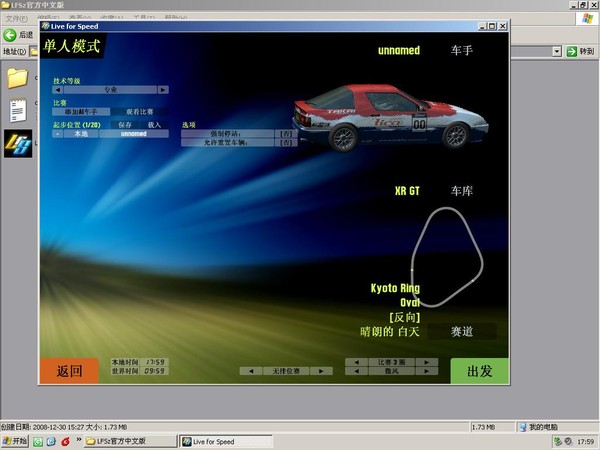
Task: Click left arrow beside 无排位赛
Action: 251,371
